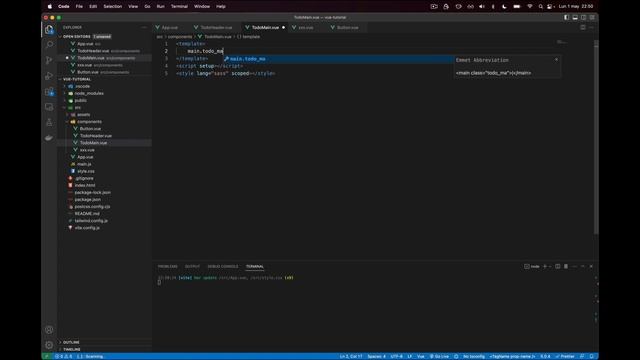Viewport: 640px width, 360px height.
Task: Open Remote Explorer in activity bar
Action: pyautogui.click(x=49, y=107)
